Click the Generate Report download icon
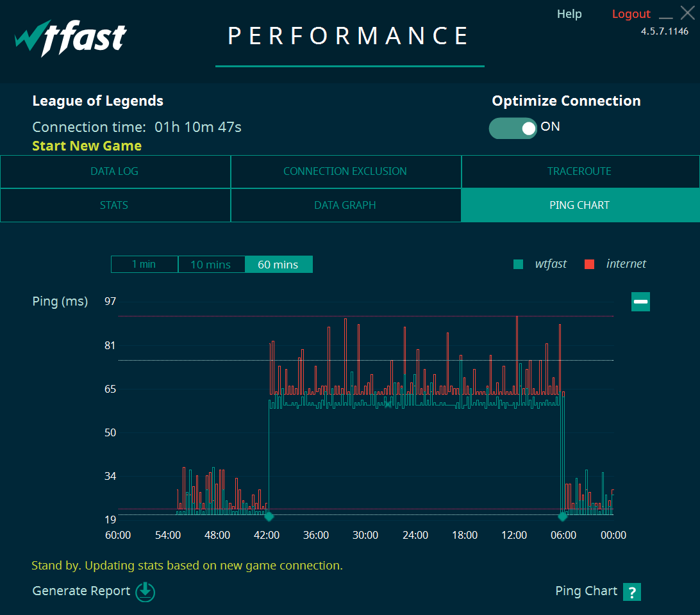This screenshot has height=615, width=700. [145, 592]
